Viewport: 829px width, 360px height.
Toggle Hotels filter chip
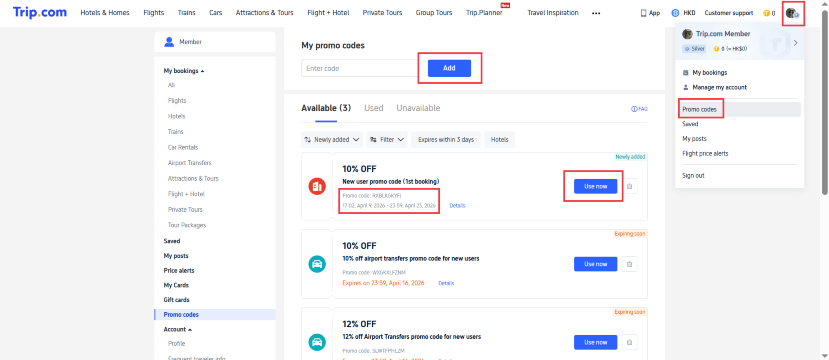pyautogui.click(x=500, y=140)
